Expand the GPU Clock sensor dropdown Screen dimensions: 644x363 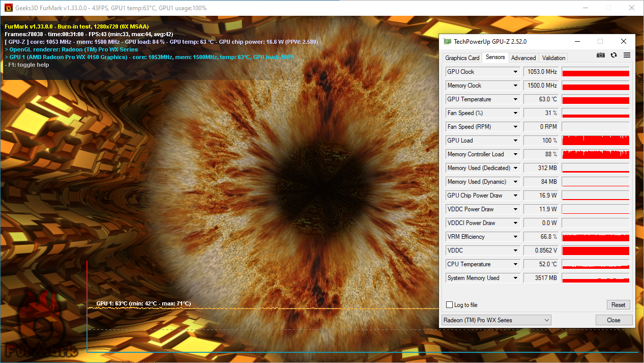[x=515, y=72]
